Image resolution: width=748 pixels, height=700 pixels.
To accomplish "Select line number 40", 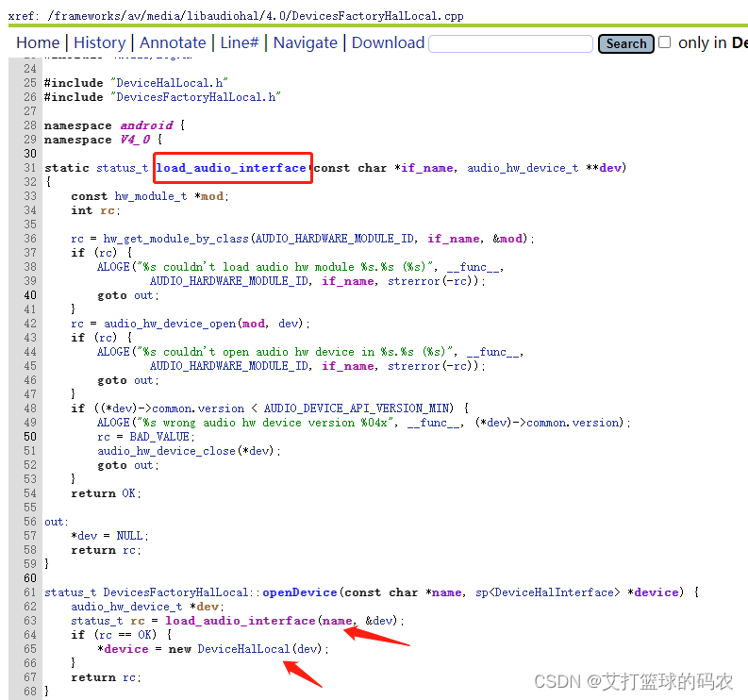I will [x=30, y=295].
